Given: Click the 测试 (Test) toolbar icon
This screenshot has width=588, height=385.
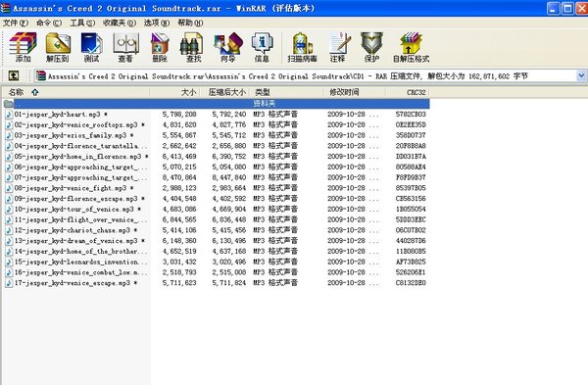Looking at the screenshot, I should click(x=91, y=47).
